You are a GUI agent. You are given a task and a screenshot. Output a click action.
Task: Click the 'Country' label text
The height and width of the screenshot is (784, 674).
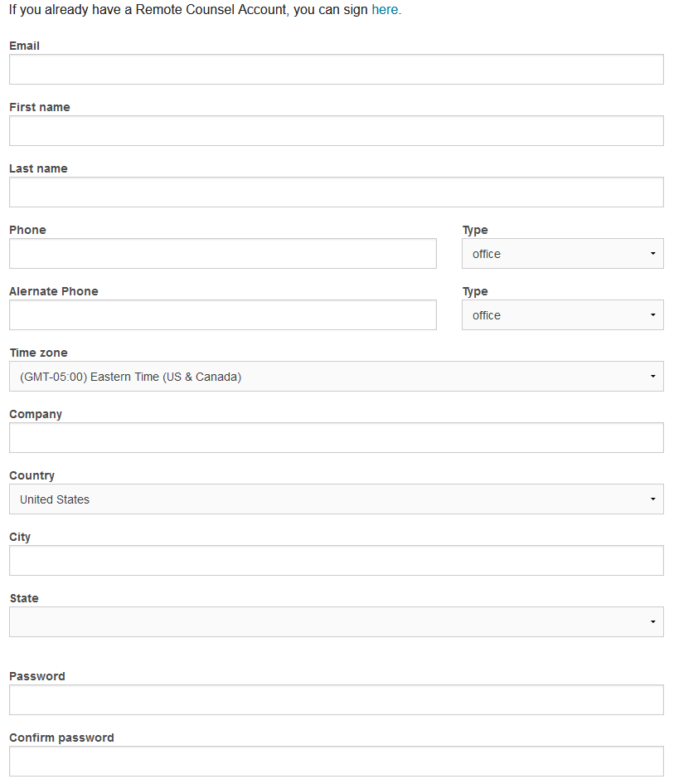pyautogui.click(x=32, y=475)
